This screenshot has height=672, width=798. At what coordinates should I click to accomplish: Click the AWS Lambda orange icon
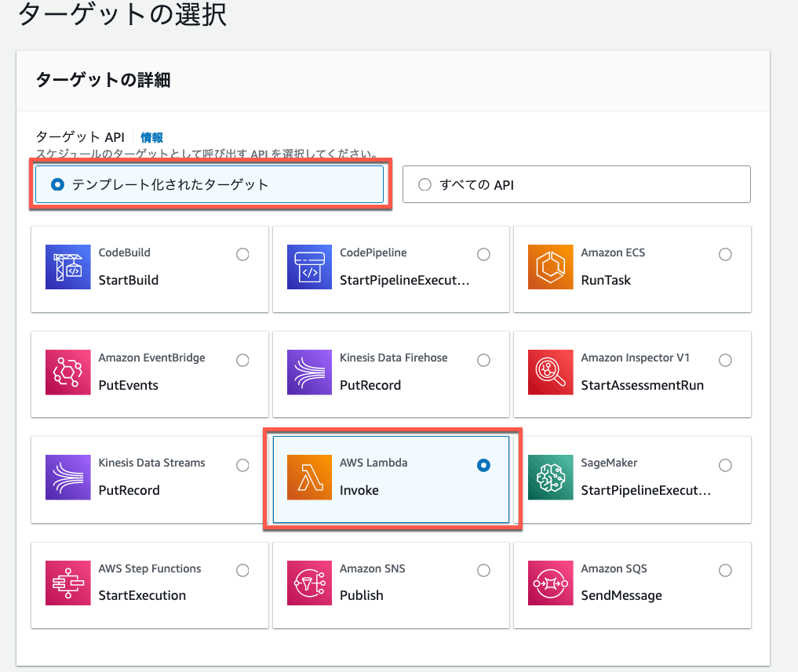pos(308,475)
